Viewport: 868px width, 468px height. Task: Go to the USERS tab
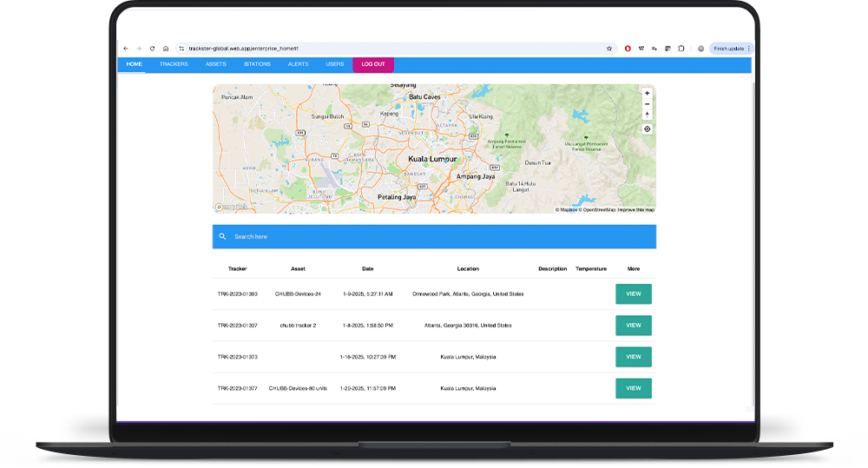coord(335,64)
